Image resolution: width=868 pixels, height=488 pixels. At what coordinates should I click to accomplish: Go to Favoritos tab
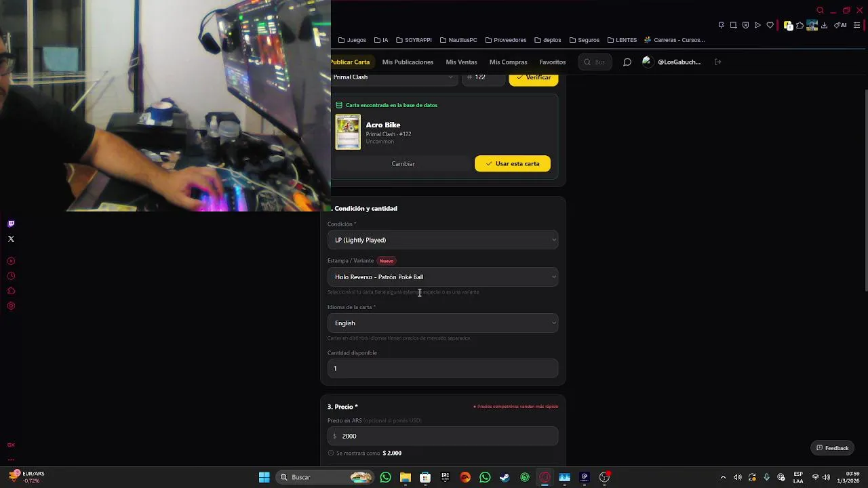coord(553,62)
